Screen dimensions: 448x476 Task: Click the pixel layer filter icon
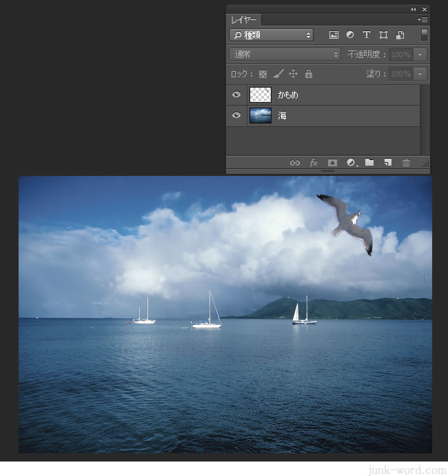tap(334, 34)
